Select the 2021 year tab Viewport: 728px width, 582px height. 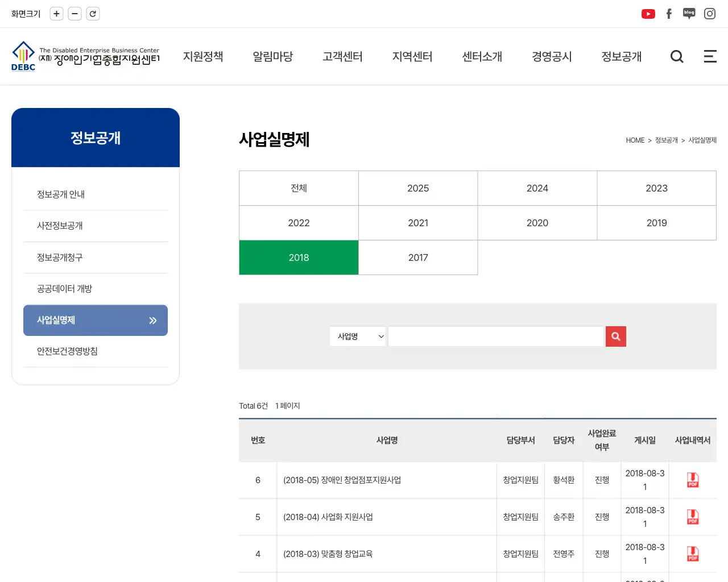[418, 223]
